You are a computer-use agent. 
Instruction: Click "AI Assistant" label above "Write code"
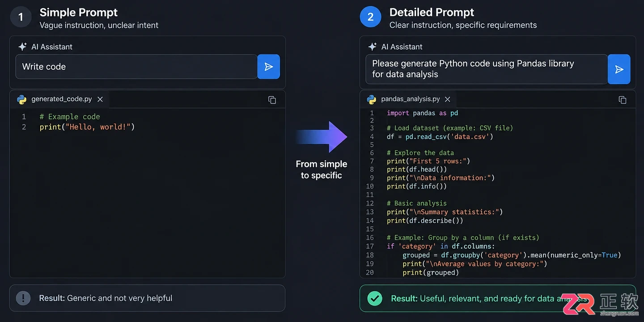click(x=52, y=47)
